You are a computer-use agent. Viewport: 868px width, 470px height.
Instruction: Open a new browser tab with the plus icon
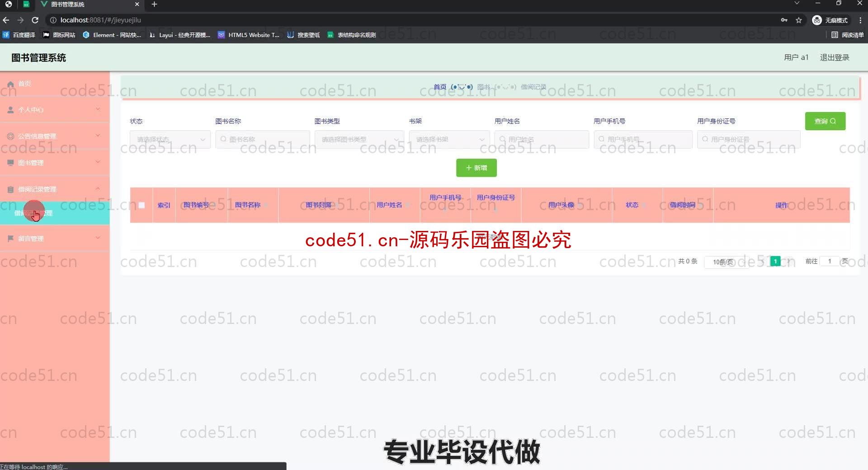pos(154,4)
